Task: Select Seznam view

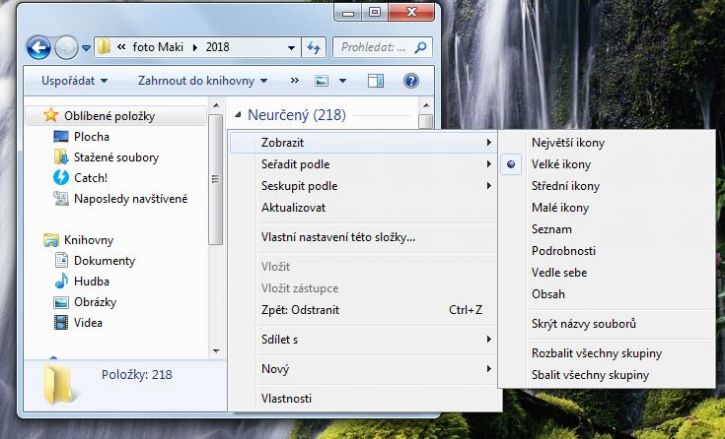Action: point(607,229)
